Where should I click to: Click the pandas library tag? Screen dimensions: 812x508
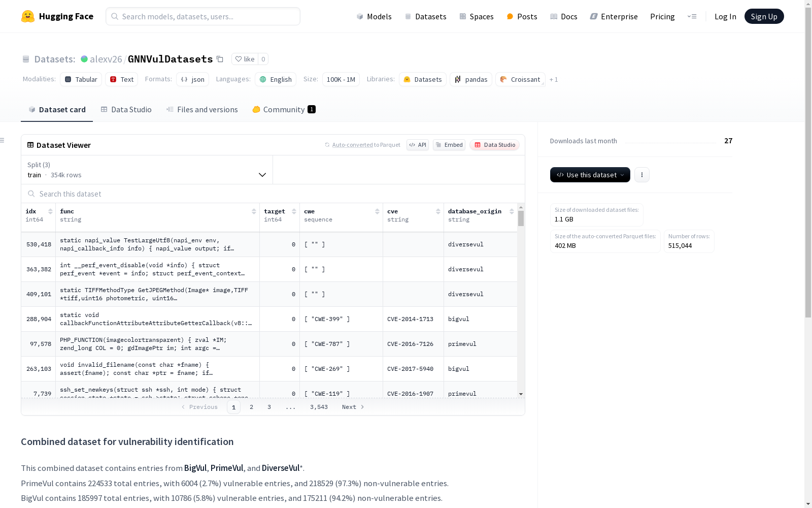click(471, 79)
